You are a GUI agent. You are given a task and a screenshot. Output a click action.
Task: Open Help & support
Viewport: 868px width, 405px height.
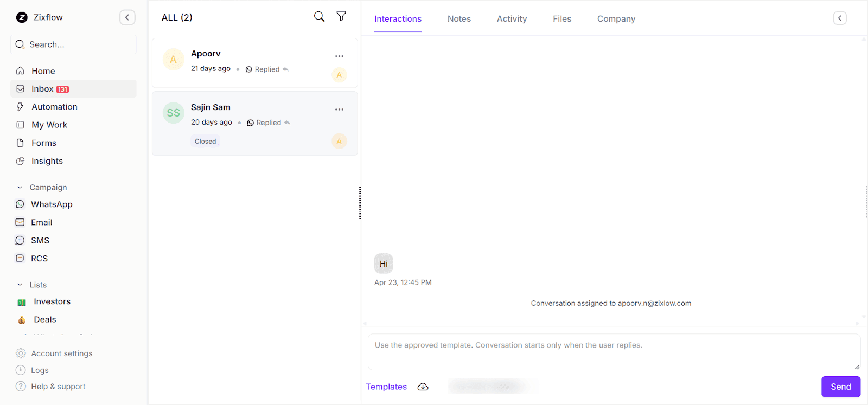coord(58,387)
